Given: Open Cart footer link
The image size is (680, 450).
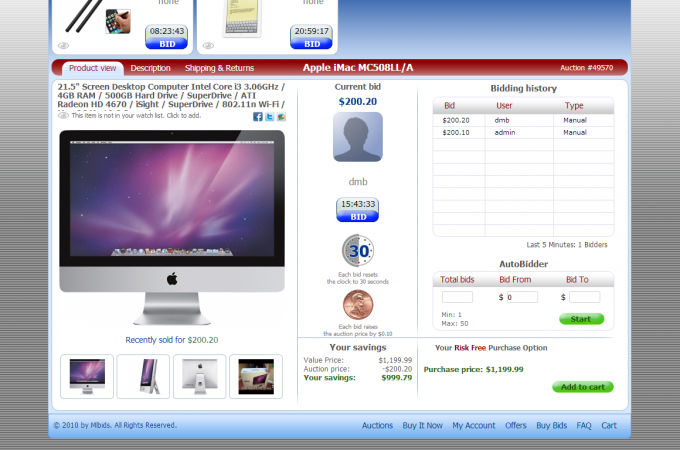Looking at the screenshot, I should tap(609, 425).
